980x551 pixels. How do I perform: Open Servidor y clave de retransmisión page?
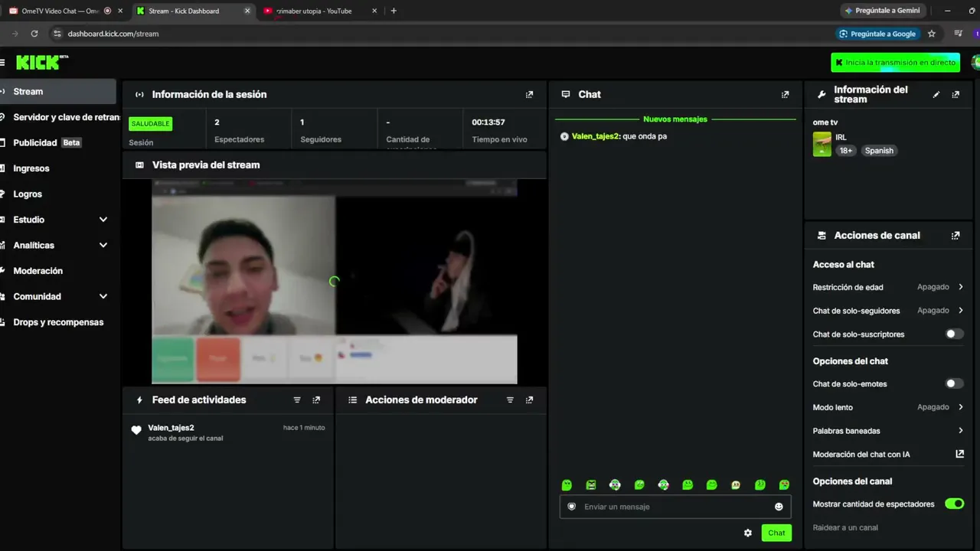[58, 117]
